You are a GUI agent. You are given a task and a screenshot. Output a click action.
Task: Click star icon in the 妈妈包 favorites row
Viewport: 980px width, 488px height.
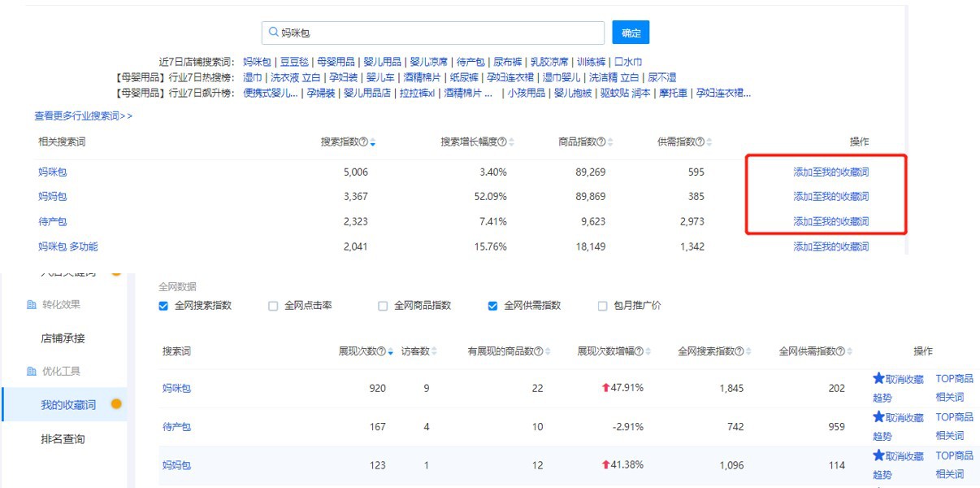pyautogui.click(x=878, y=455)
